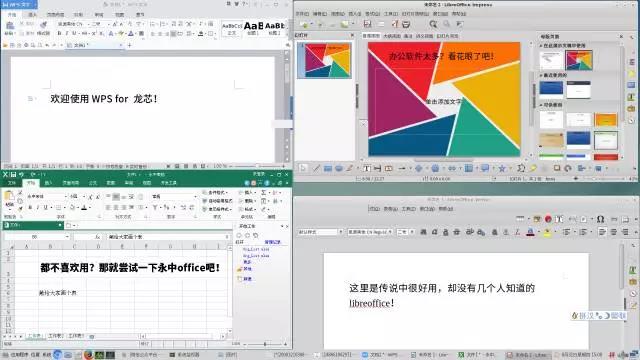Toggle Italic in the green spreadsheet ribbon

[x=38, y=207]
